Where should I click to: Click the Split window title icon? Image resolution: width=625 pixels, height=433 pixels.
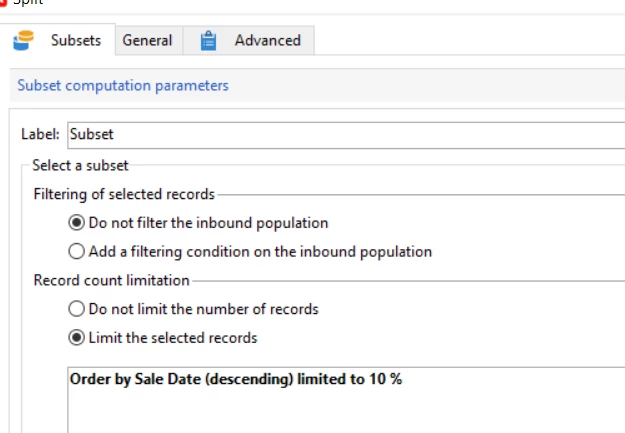(x=4, y=3)
